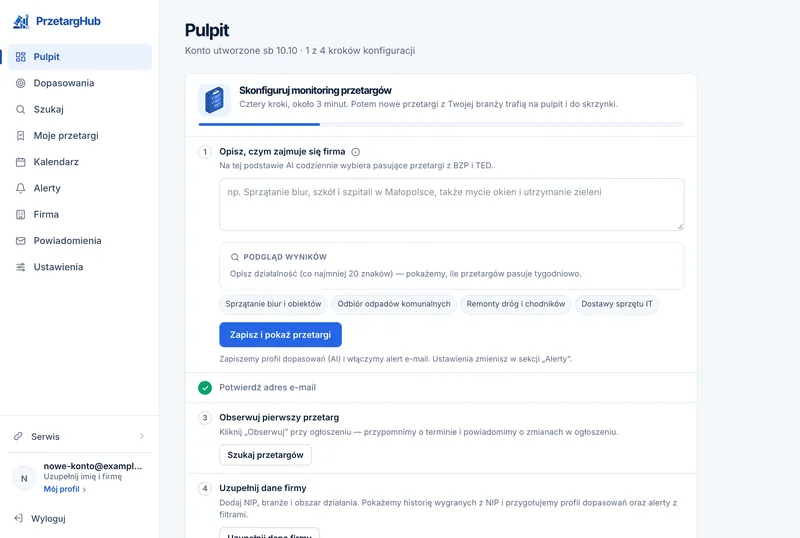This screenshot has height=538, width=800.
Task: Click the Potwierdź adres e-mail step
Action: point(267,388)
